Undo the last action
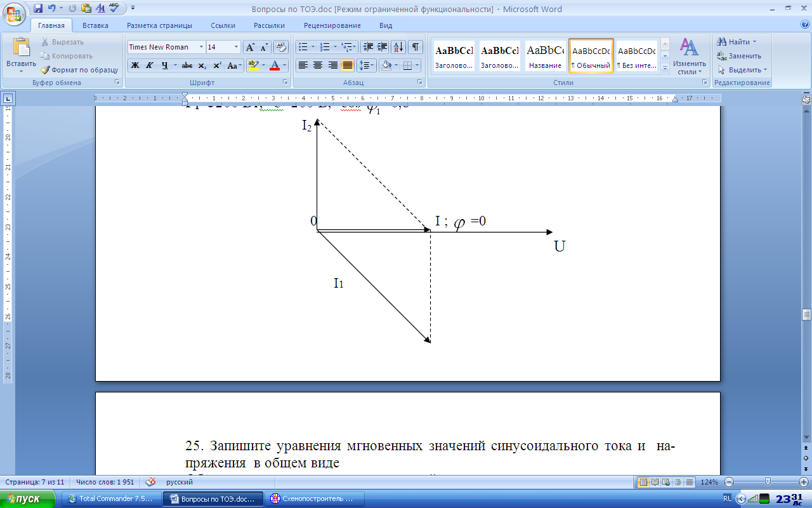 [x=52, y=9]
